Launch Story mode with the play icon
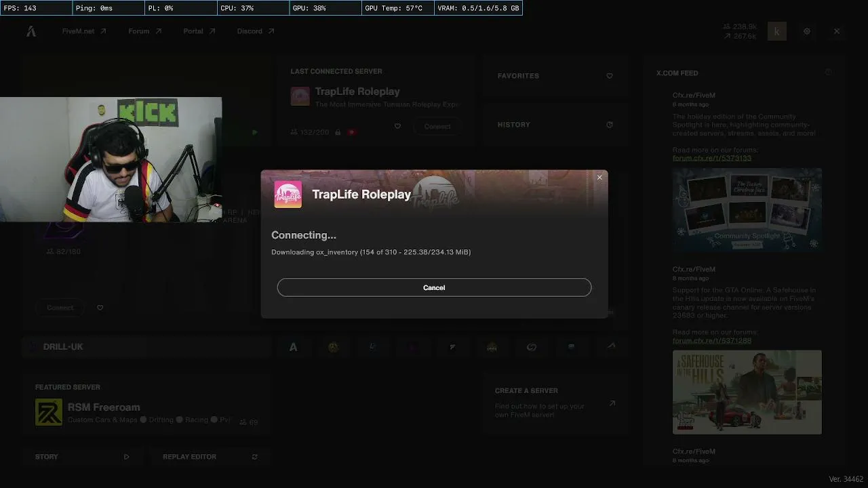The width and height of the screenshot is (868, 488). [126, 457]
